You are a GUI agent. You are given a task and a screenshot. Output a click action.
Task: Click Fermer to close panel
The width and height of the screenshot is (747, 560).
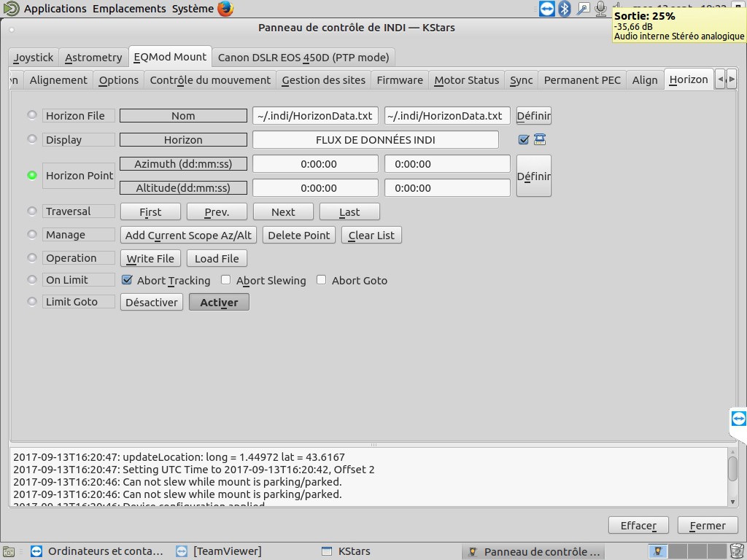(x=708, y=525)
